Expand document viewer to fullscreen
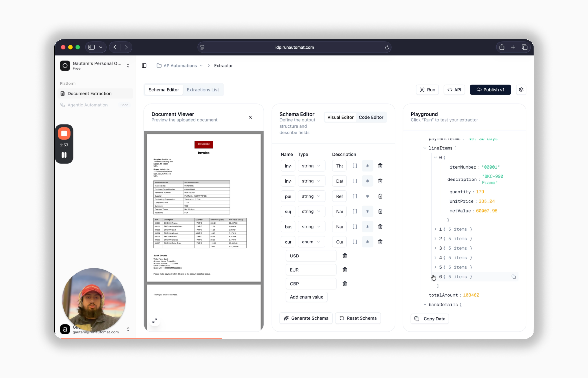Screen dimensions: 588x378 (x=155, y=321)
